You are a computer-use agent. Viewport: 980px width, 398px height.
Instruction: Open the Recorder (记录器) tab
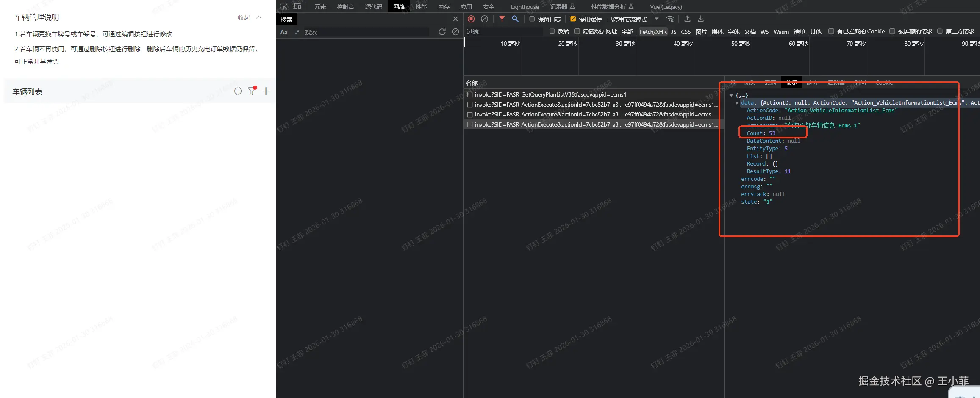click(562, 7)
